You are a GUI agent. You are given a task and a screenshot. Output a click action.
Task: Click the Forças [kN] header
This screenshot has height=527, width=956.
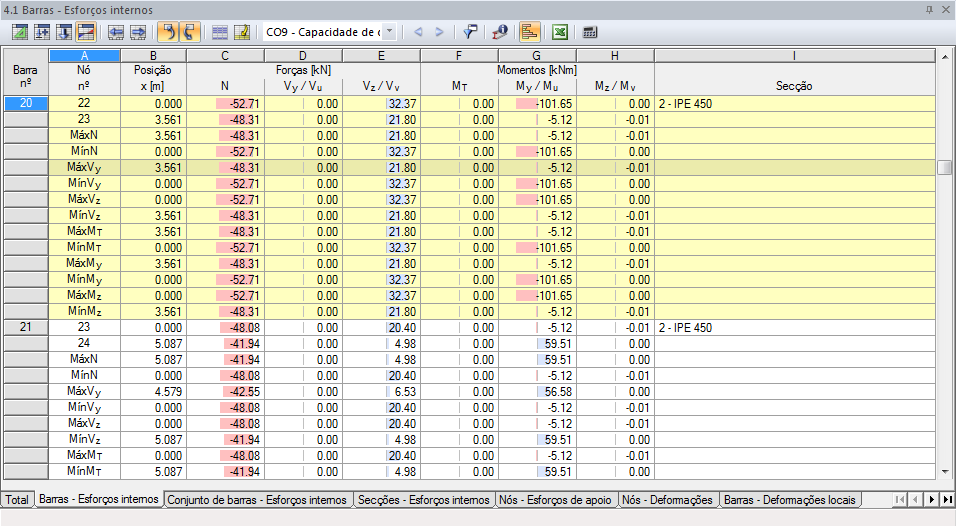[x=303, y=70]
